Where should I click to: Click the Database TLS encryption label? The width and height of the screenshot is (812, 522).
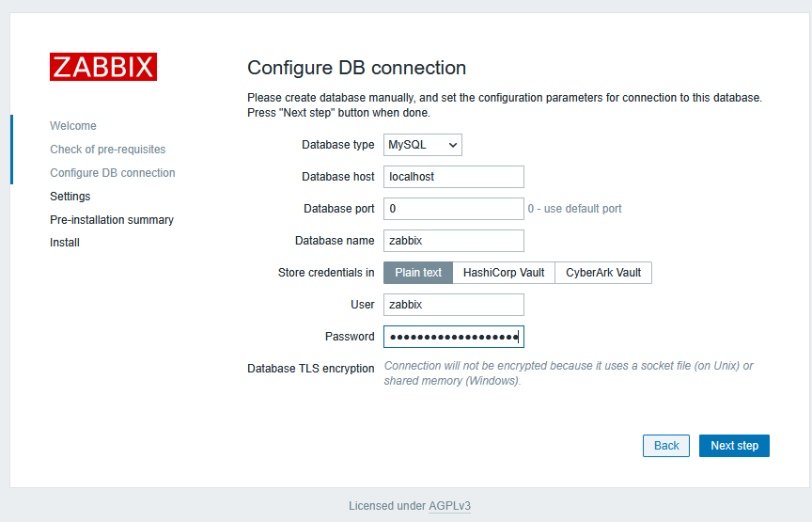311,369
